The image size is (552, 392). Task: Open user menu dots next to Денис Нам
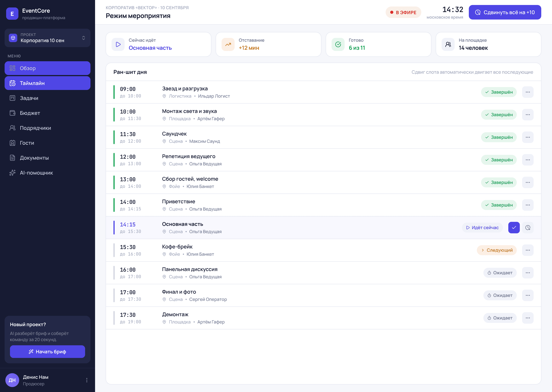click(87, 380)
